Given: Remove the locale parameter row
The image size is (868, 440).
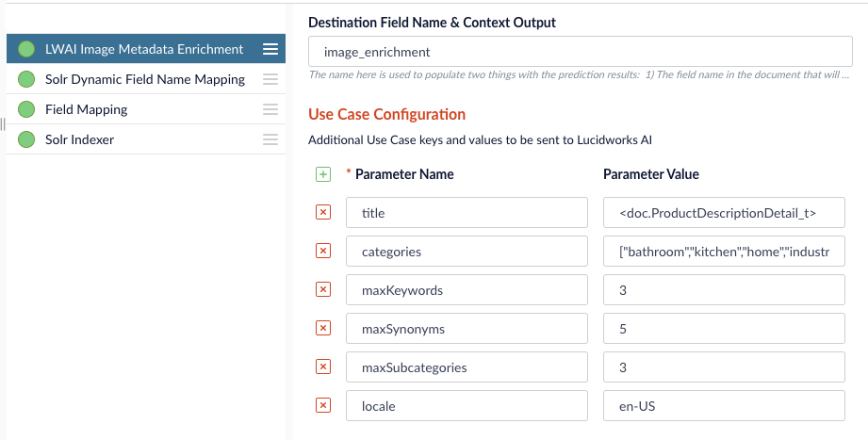Looking at the screenshot, I should (323, 405).
